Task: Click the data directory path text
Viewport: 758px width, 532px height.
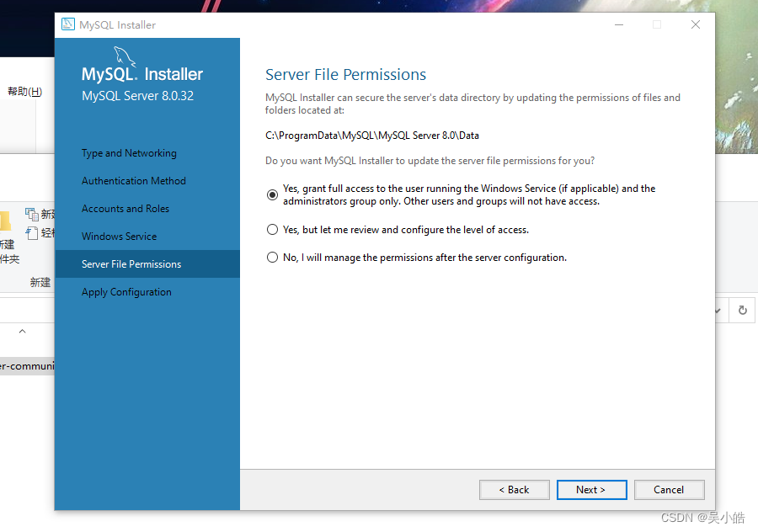Action: [372, 136]
